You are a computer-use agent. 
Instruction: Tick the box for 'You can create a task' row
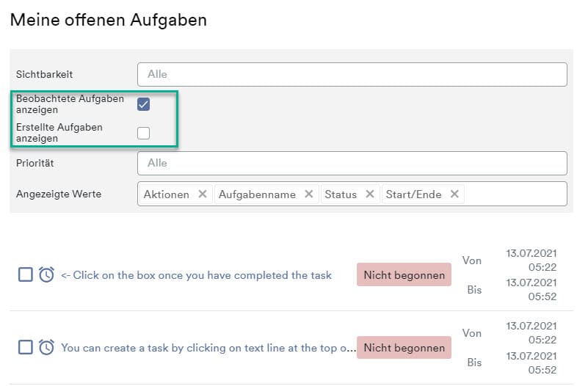(26, 347)
